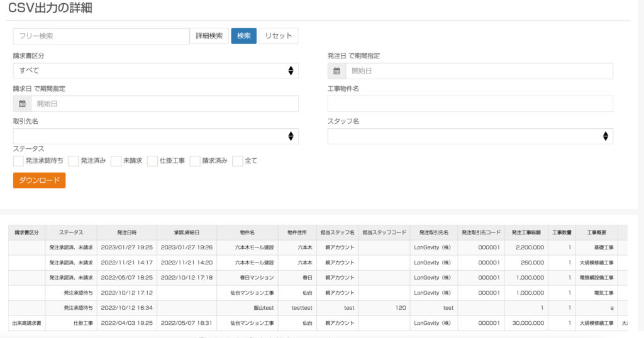Viewport: 644px width, 338px height.
Task: Click the 2,200,000 amount cell
Action: pyautogui.click(x=526, y=248)
